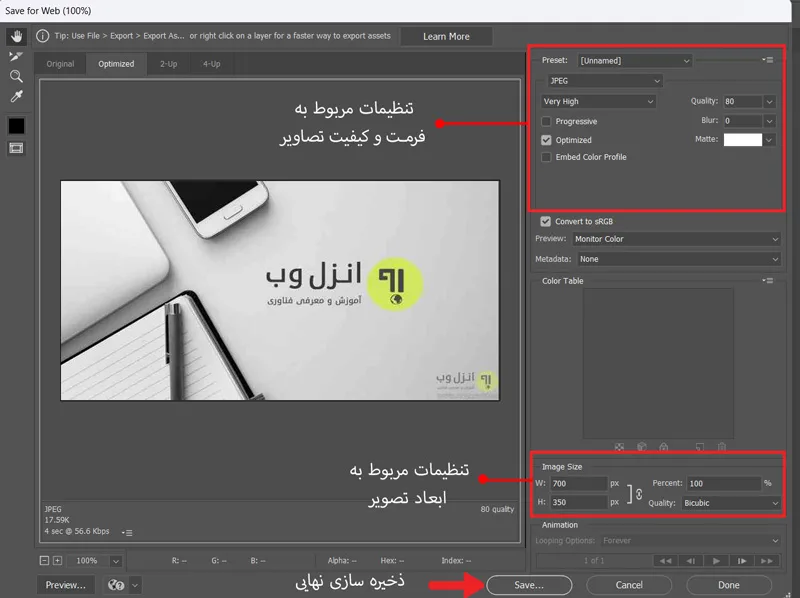Screen dimensions: 800x598
Task: Select the Hand tool
Action: pyautogui.click(x=16, y=36)
